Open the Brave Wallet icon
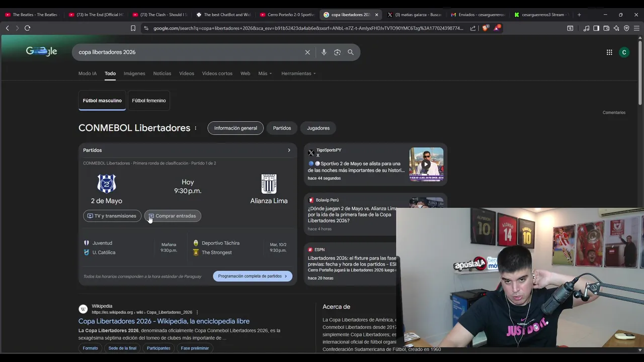This screenshot has width=644, height=362. pyautogui.click(x=606, y=28)
